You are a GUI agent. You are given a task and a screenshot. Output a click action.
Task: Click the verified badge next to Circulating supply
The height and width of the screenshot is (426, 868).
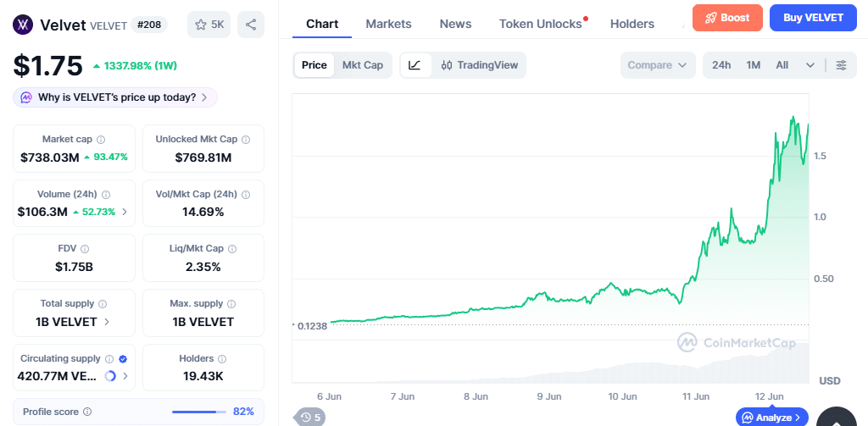(123, 358)
